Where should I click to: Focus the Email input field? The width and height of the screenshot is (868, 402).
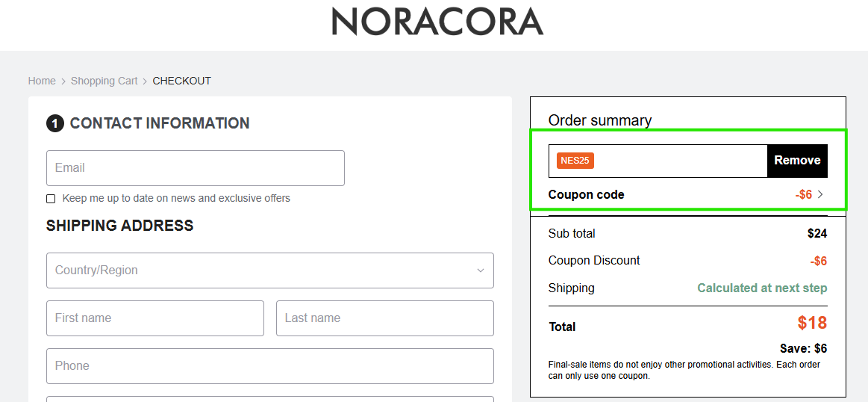(x=196, y=168)
